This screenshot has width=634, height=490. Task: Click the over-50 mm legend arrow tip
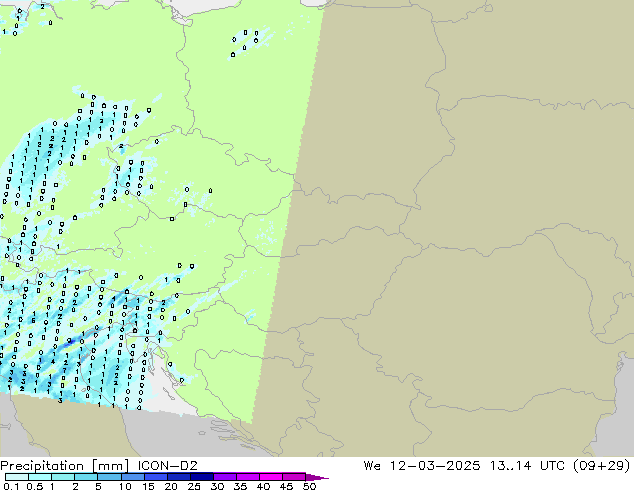pyautogui.click(x=317, y=477)
